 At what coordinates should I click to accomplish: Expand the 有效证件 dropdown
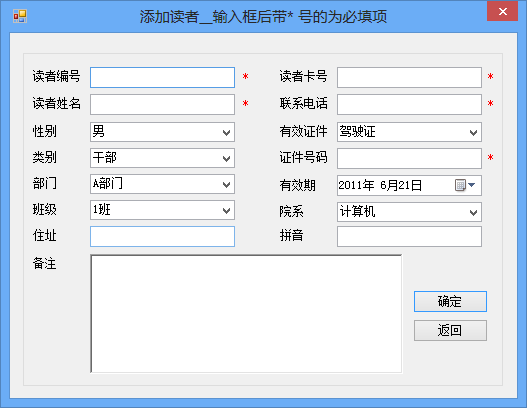point(473,132)
